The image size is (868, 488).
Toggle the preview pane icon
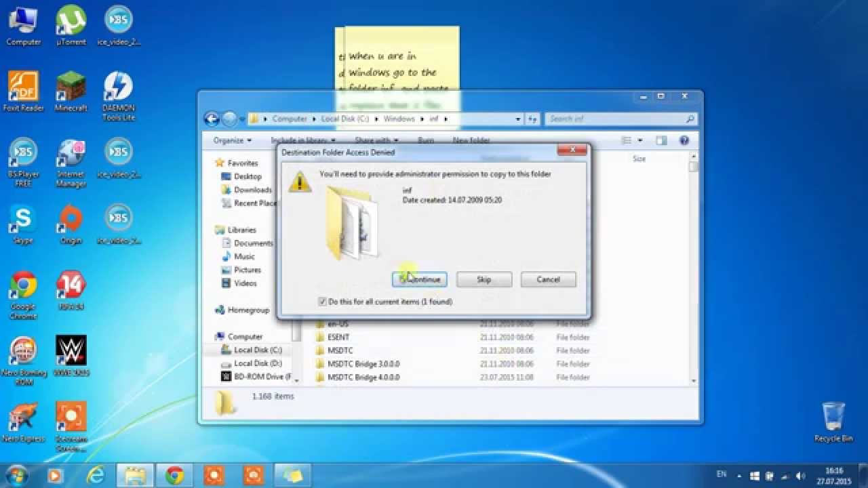661,140
